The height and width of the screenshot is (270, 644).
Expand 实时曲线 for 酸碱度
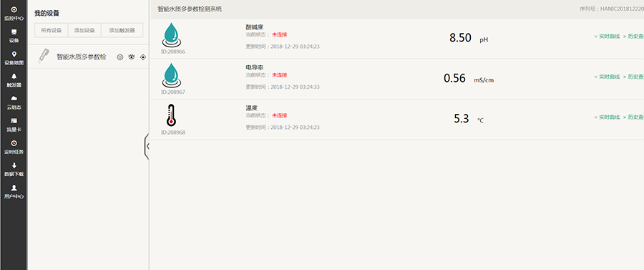pos(607,36)
